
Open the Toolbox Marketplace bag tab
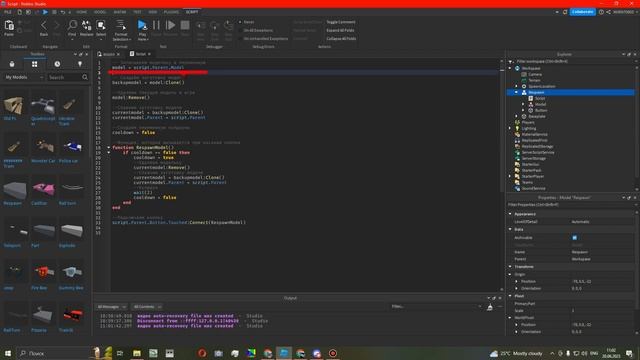(x=12, y=64)
